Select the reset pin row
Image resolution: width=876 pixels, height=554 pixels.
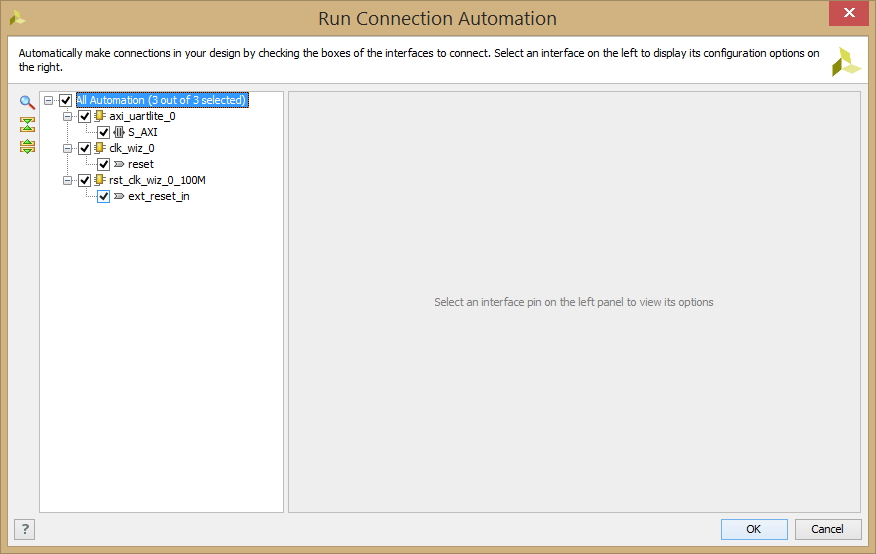140,164
